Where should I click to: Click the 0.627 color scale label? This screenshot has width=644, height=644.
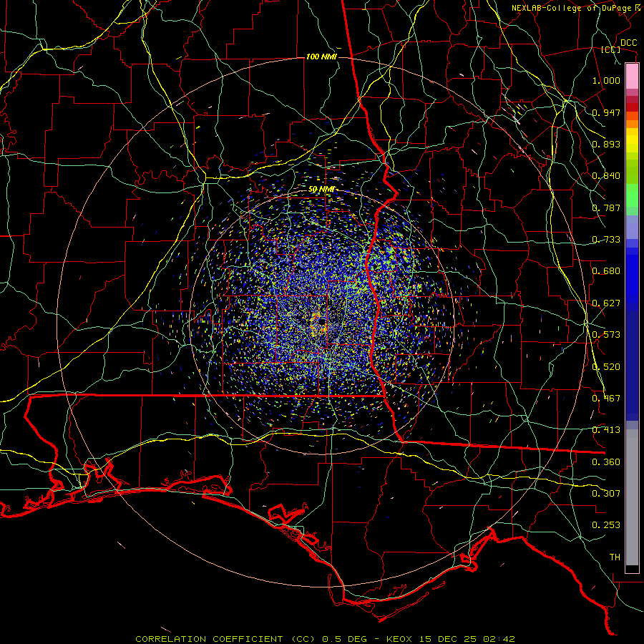pyautogui.click(x=606, y=303)
